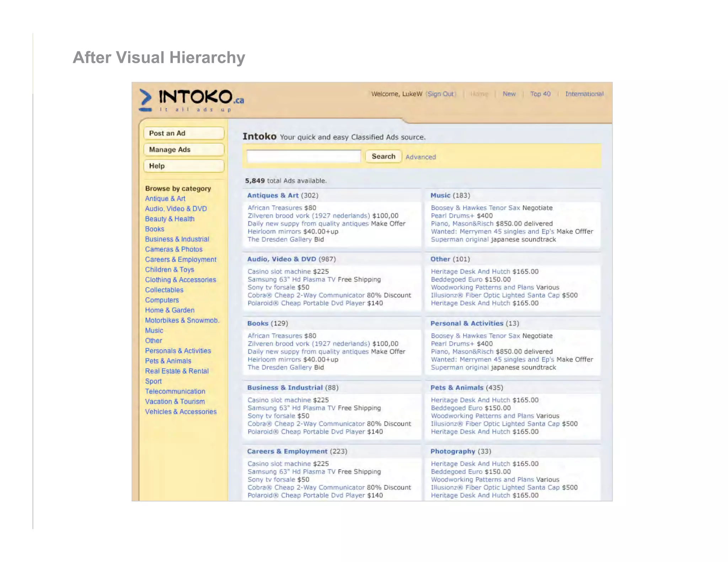Browse Vacation & Tourism category
The width and height of the screenshot is (728, 562).
pos(175,401)
